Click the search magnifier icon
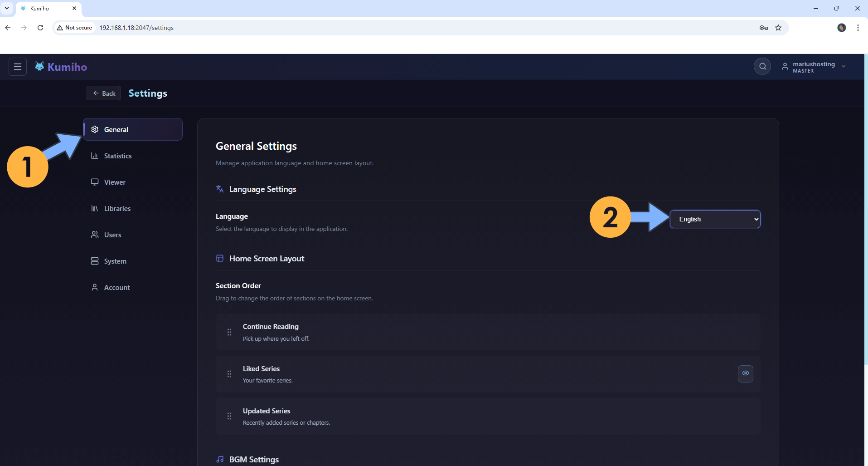Viewport: 868px width, 466px height. coord(762,66)
